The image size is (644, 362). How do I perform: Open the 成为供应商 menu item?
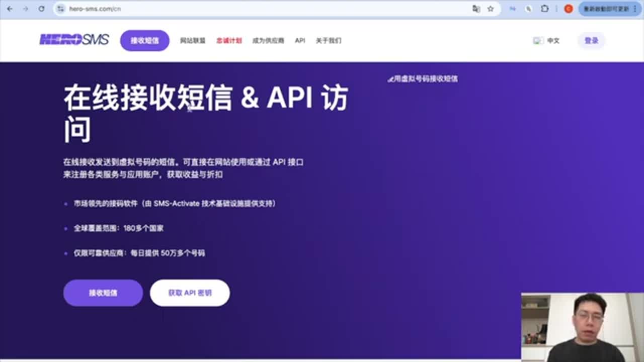268,41
